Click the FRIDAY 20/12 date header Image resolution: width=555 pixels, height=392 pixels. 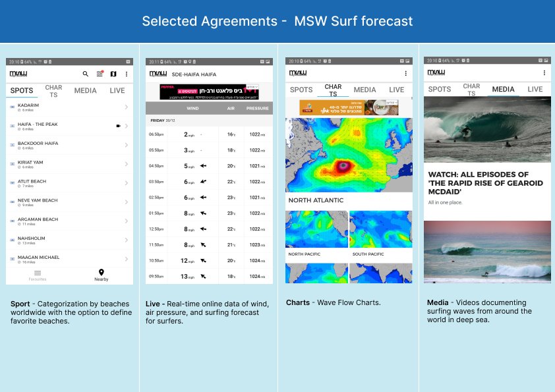pos(163,121)
